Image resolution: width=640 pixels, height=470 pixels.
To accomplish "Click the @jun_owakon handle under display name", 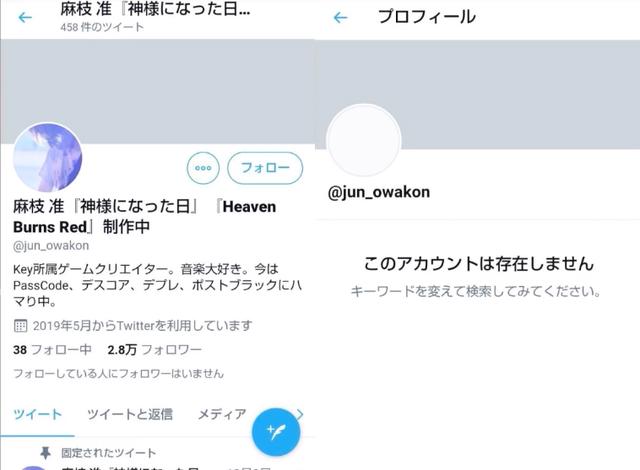I will point(51,246).
